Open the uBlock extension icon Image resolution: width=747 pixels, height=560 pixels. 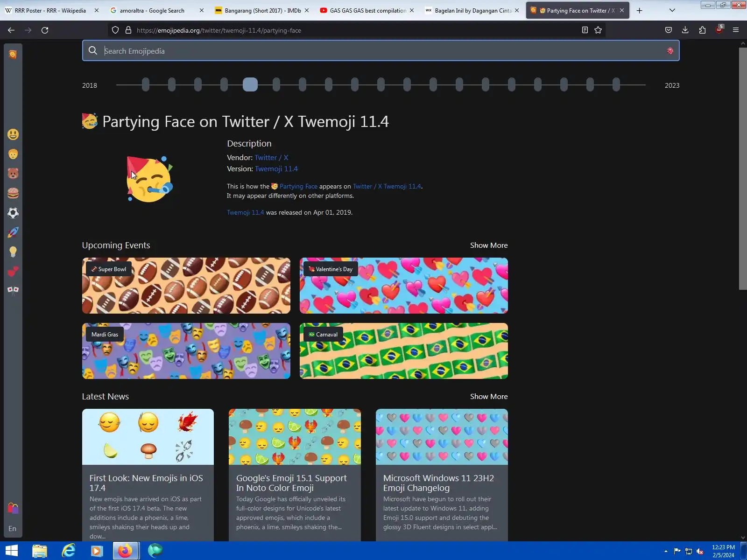(x=719, y=30)
